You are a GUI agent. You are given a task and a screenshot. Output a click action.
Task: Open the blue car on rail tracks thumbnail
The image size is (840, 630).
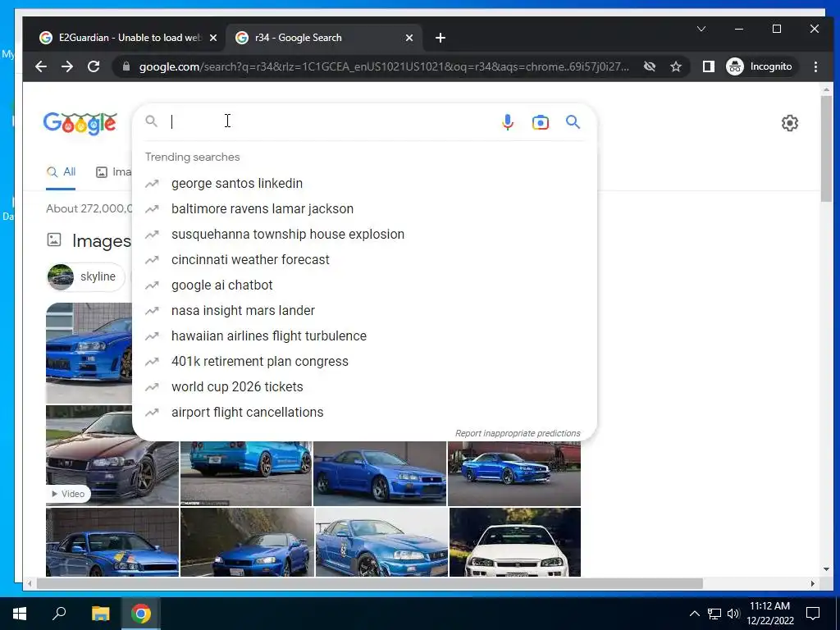[514, 473]
